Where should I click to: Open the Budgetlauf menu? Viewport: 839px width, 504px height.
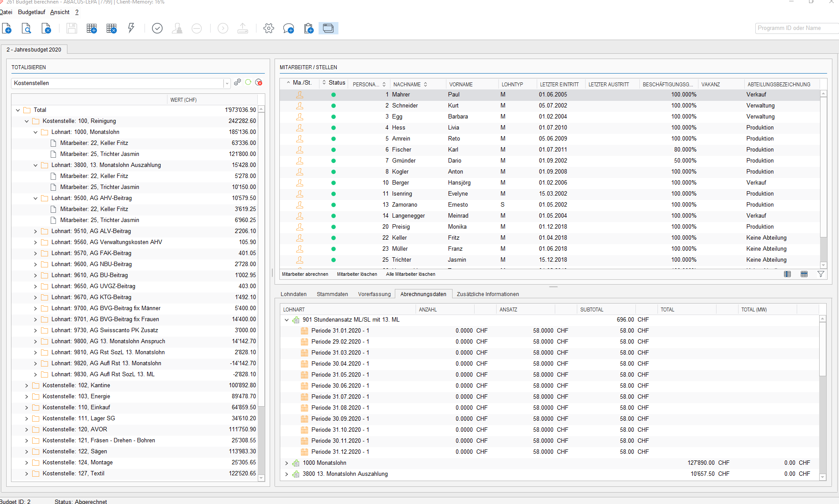pos(32,12)
